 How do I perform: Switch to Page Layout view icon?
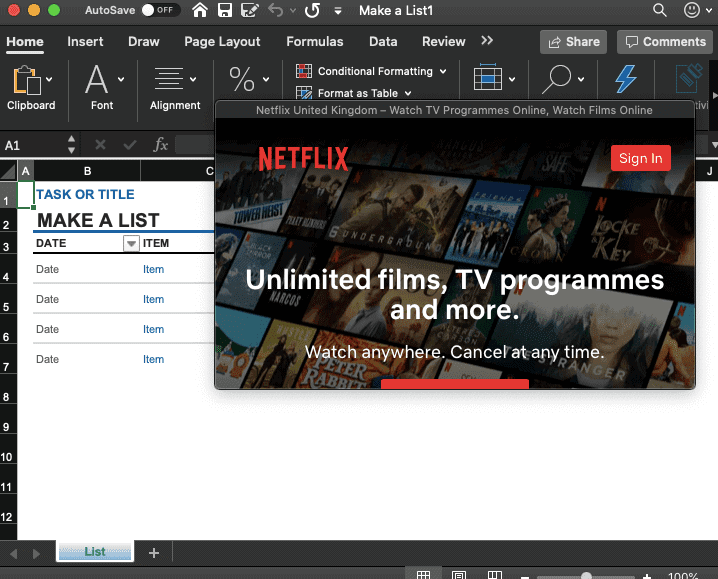click(458, 574)
